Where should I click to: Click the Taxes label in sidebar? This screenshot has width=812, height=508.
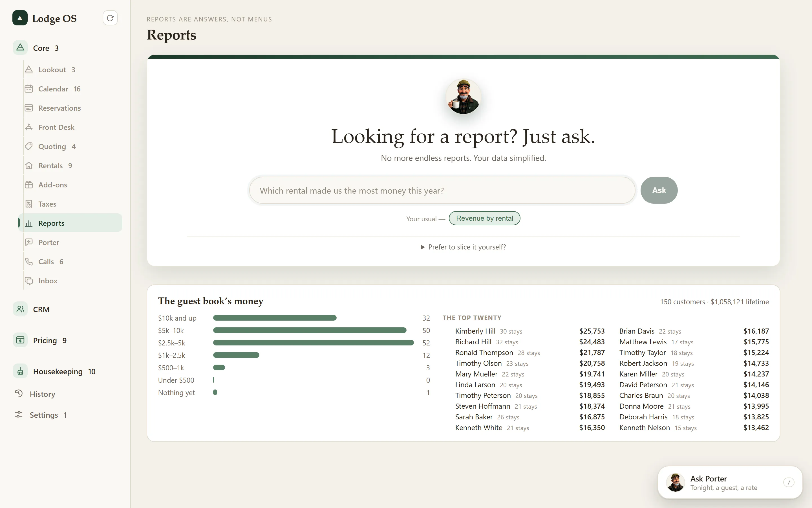47,204
